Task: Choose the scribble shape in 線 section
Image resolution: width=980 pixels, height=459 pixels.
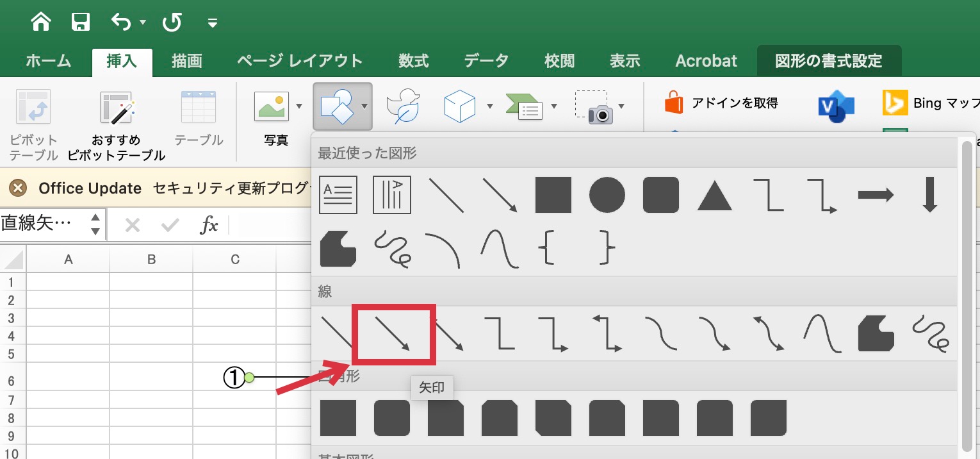Action: 929,333
